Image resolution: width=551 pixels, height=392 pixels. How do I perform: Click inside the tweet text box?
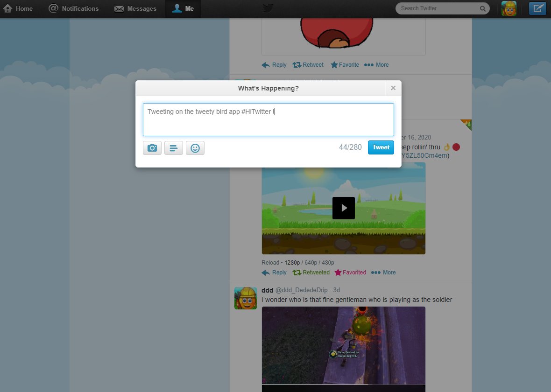[x=268, y=119]
